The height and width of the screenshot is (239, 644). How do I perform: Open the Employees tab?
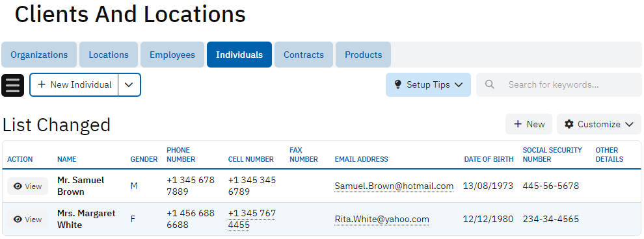(172, 55)
